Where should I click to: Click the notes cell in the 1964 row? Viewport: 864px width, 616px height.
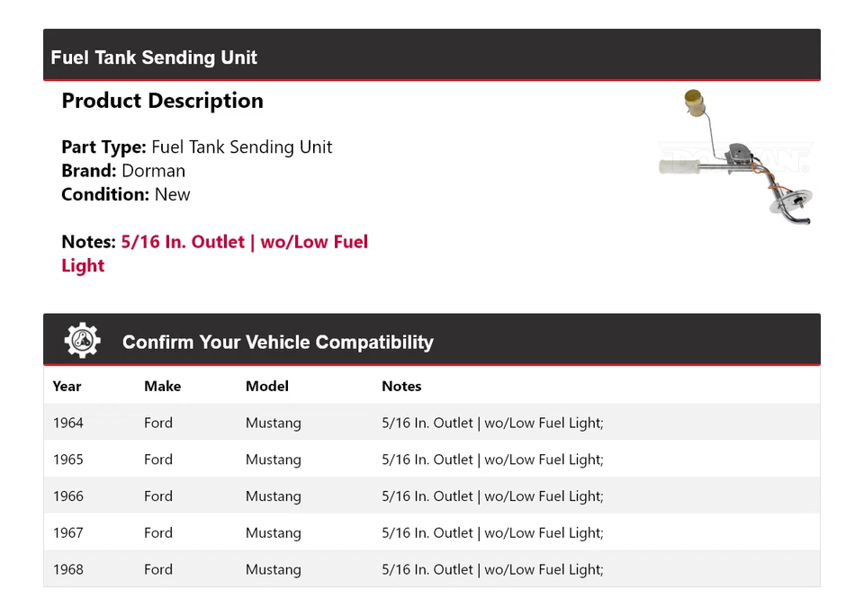pyautogui.click(x=492, y=423)
